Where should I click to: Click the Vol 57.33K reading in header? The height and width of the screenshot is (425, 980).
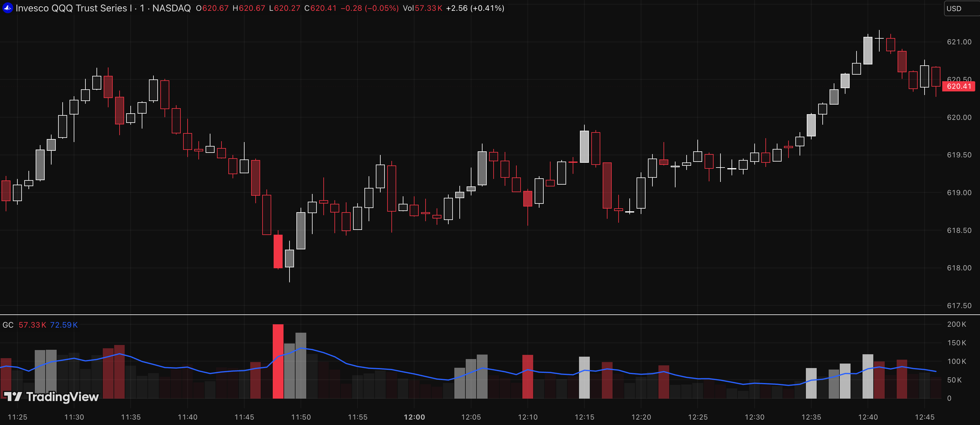click(x=422, y=8)
